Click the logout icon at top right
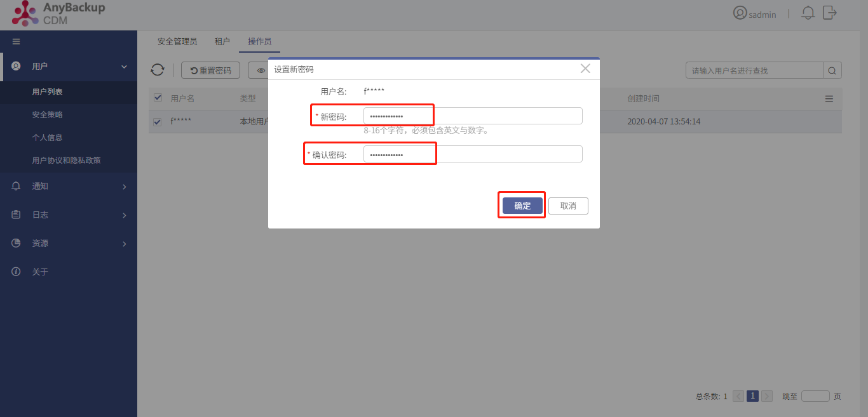 [x=829, y=12]
